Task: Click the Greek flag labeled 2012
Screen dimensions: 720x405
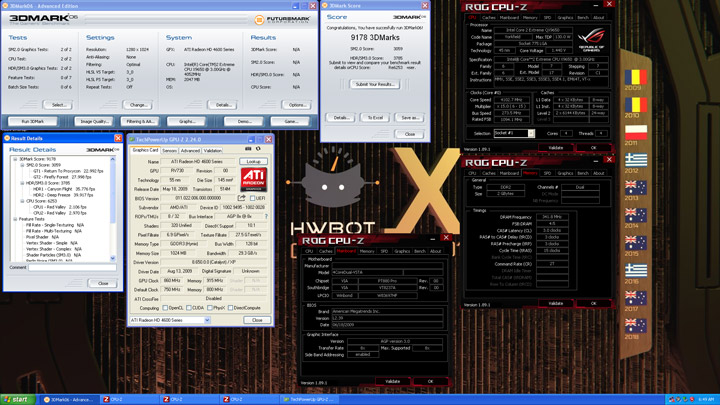Action: pos(636,160)
